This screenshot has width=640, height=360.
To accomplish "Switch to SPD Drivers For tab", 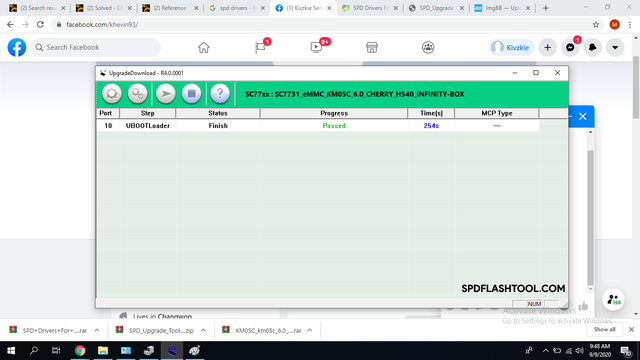I will pyautogui.click(x=369, y=8).
